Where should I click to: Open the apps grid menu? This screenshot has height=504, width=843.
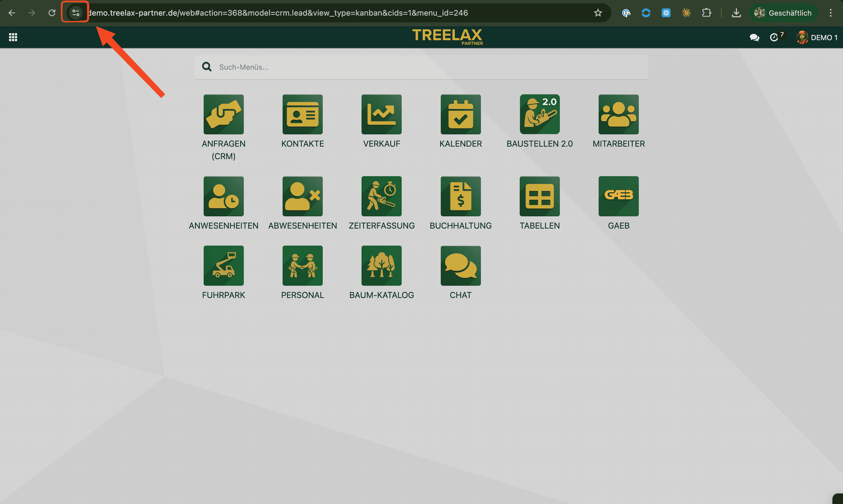coord(13,37)
